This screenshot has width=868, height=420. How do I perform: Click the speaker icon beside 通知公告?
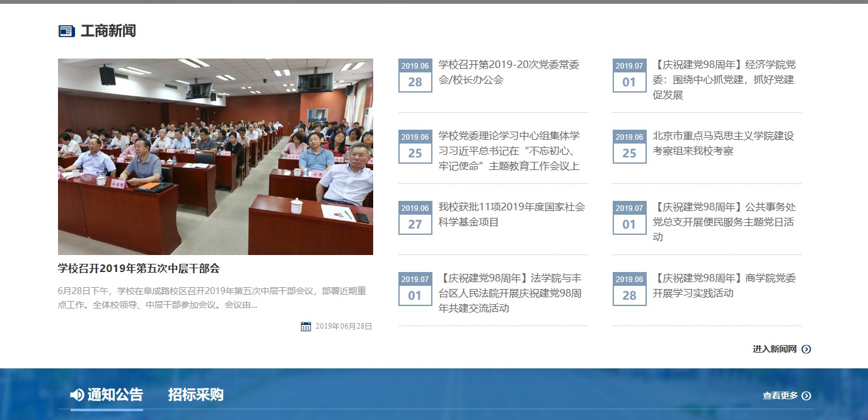pos(77,395)
